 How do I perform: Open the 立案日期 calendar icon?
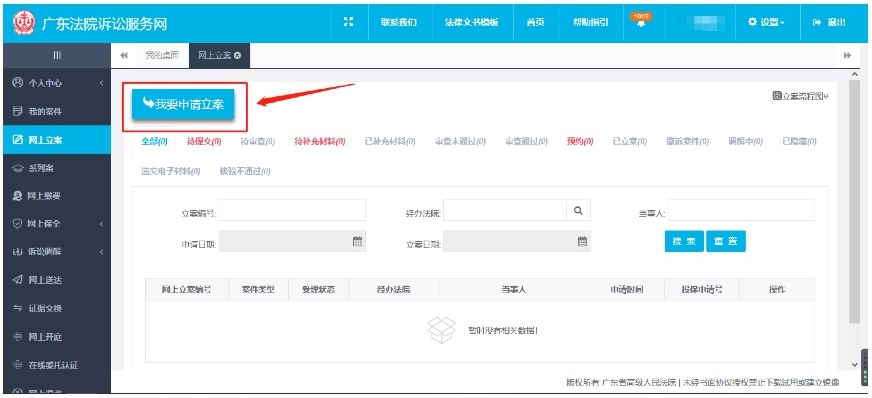tap(582, 241)
